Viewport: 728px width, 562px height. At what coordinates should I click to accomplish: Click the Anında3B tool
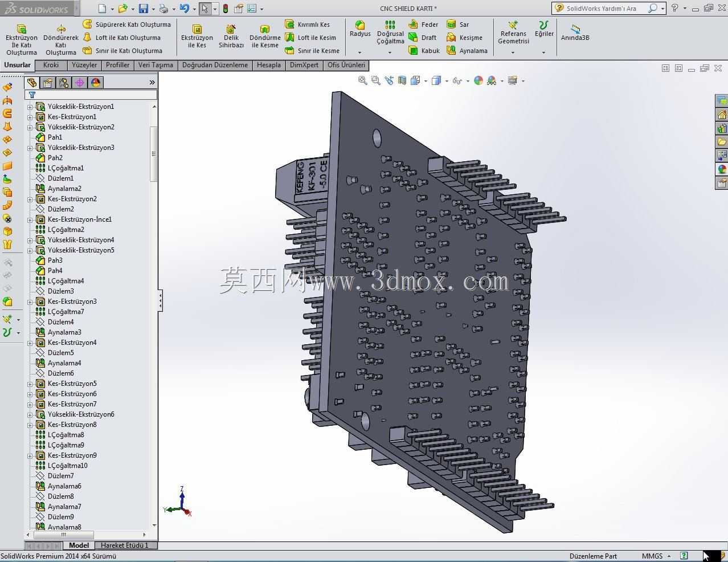pyautogui.click(x=575, y=32)
